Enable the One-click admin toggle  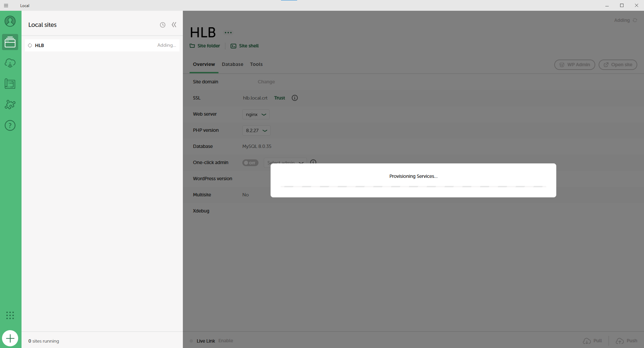pos(250,162)
